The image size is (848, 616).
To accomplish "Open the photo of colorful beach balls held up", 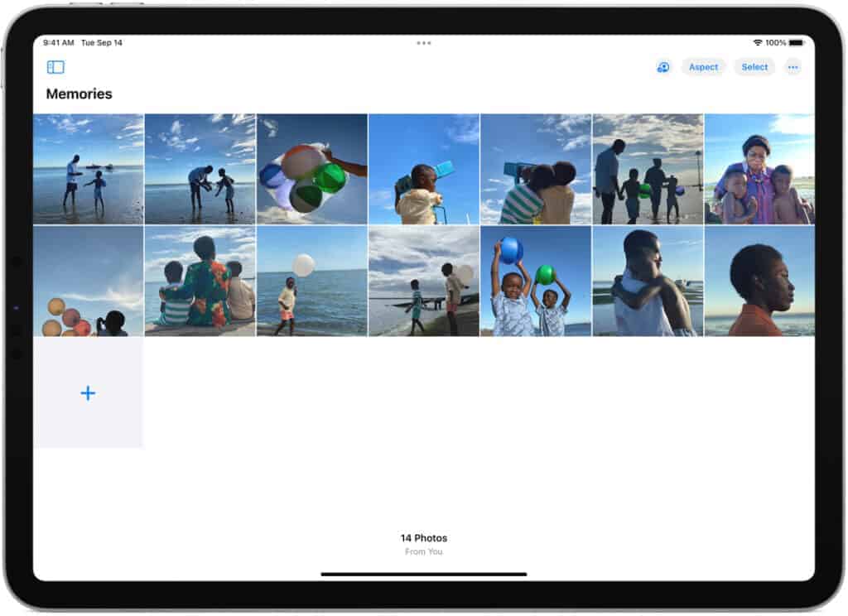I will click(x=311, y=169).
